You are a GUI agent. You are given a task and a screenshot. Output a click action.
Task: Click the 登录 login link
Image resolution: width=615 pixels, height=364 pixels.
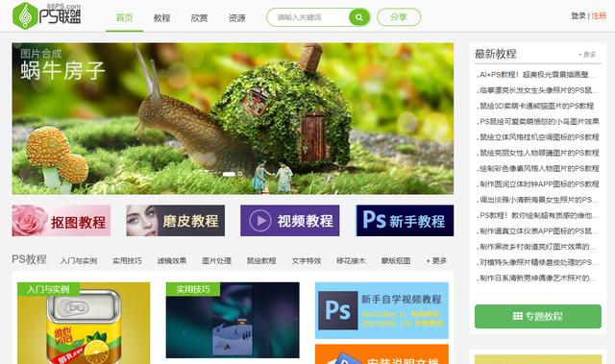(578, 15)
